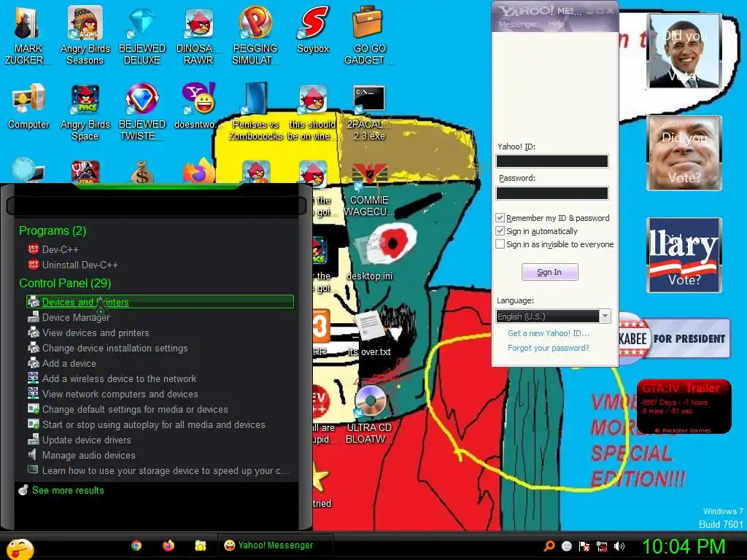Focus the Yahoo! ID input field
Screen dimensions: 747x560
point(552,161)
